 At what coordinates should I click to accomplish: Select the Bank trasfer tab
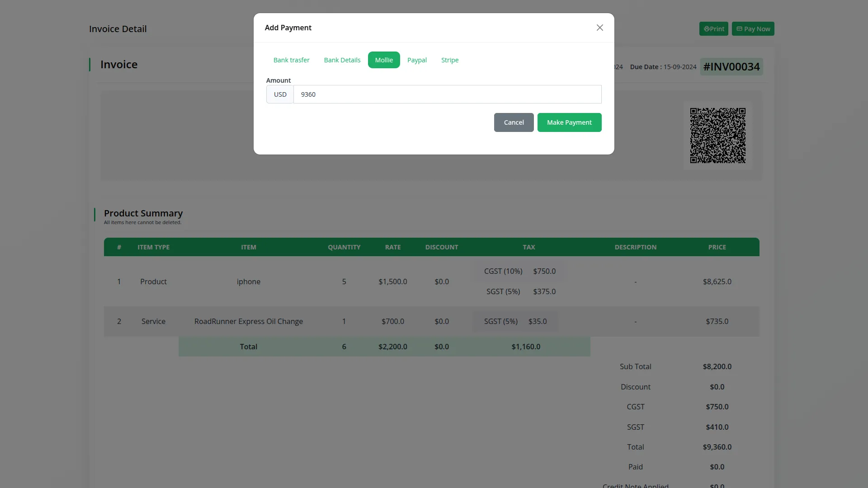click(x=291, y=60)
